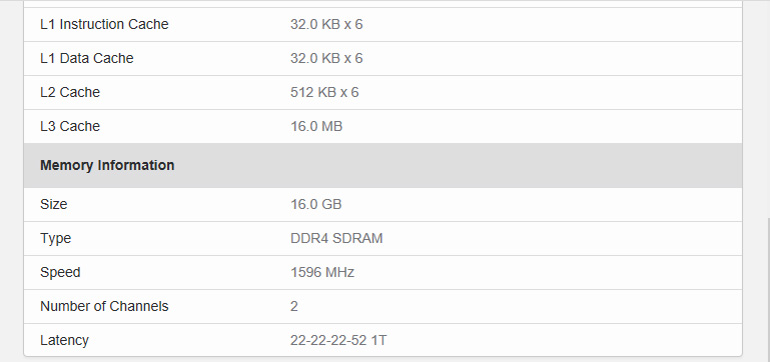
Task: Select the memory Speed label
Action: coord(60,272)
